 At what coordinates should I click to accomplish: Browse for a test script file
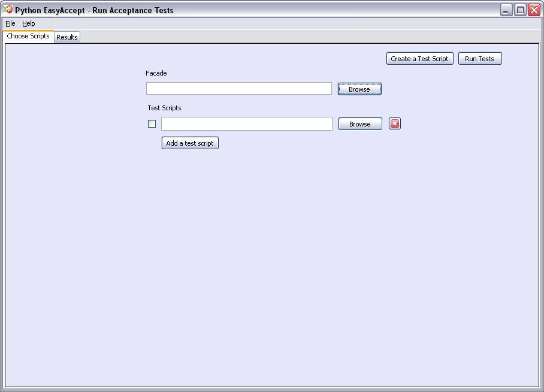click(360, 124)
